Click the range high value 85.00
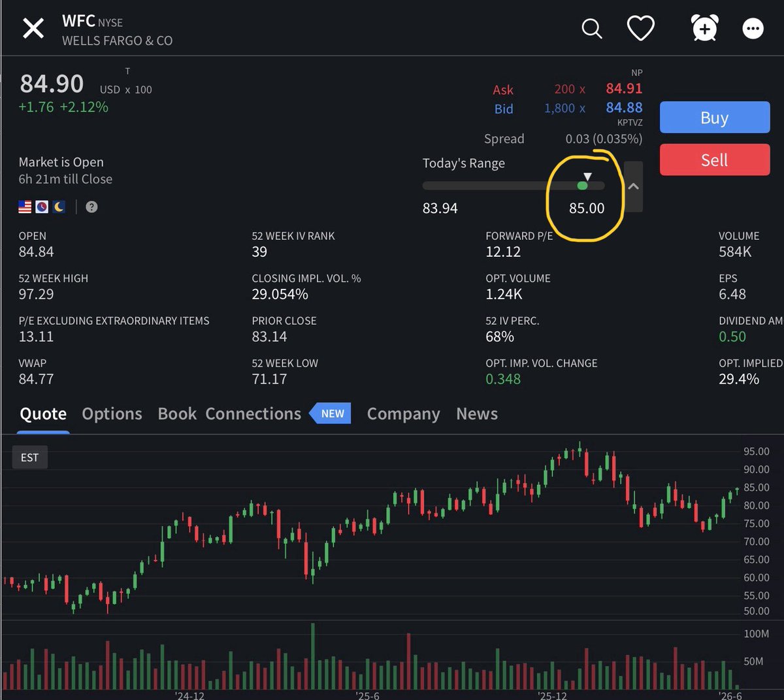Viewport: 784px width, 700px height. point(587,208)
